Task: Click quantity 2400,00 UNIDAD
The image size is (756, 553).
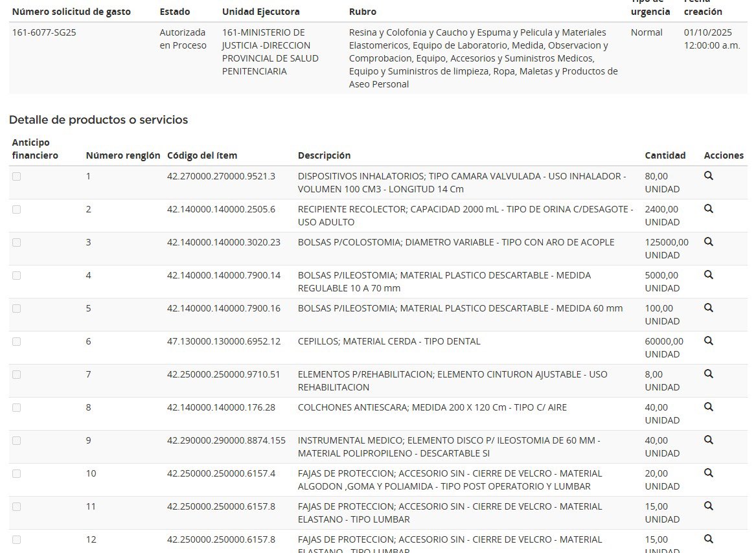Action: point(662,216)
